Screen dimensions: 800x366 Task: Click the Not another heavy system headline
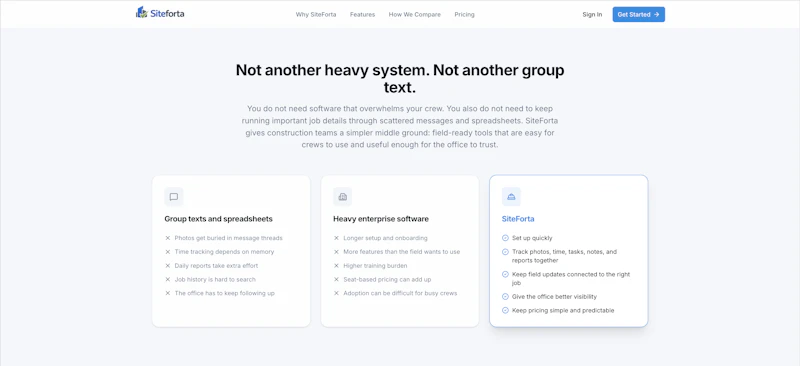pyautogui.click(x=400, y=79)
